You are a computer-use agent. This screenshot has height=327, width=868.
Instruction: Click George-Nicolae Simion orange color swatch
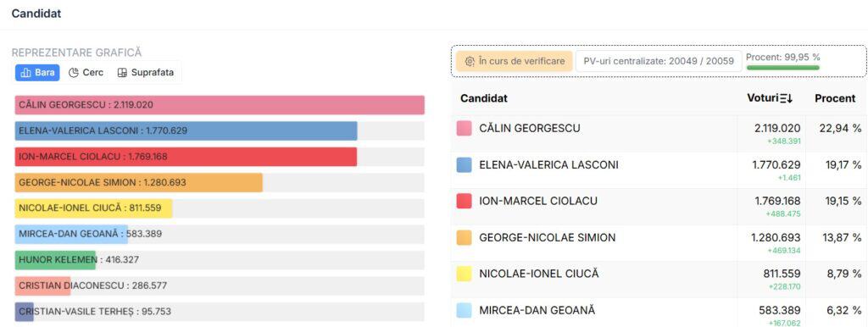pyautogui.click(x=464, y=237)
